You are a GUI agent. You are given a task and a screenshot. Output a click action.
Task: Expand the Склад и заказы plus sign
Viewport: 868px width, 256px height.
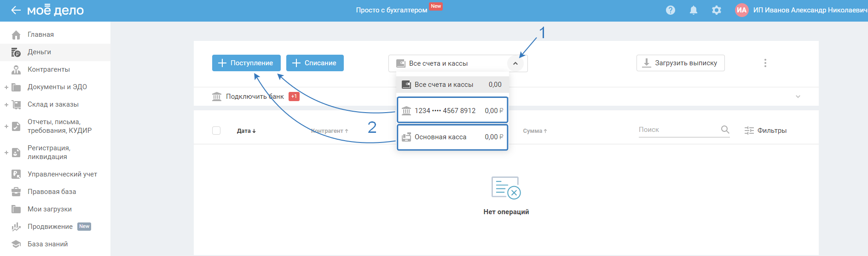(x=6, y=104)
